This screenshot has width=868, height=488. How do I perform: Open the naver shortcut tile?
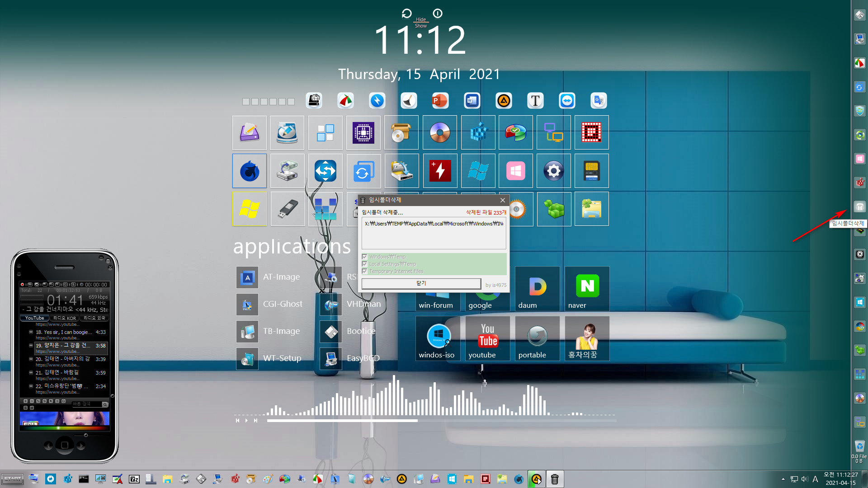(587, 289)
